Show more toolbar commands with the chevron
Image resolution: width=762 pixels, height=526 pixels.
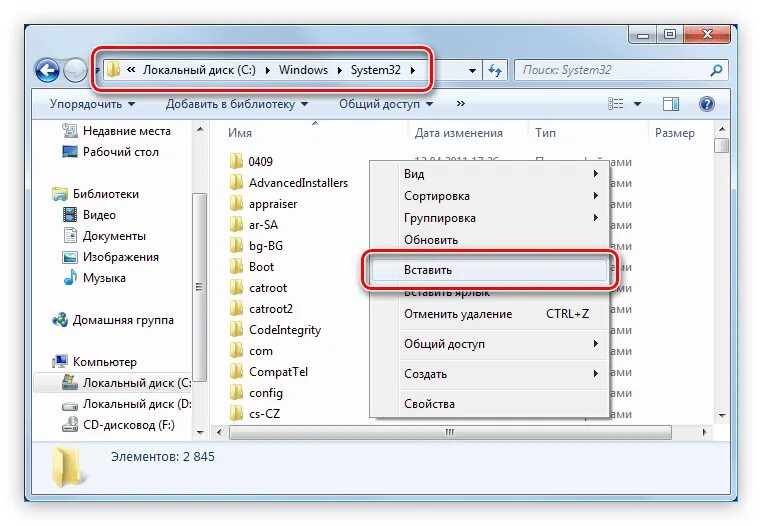461,104
